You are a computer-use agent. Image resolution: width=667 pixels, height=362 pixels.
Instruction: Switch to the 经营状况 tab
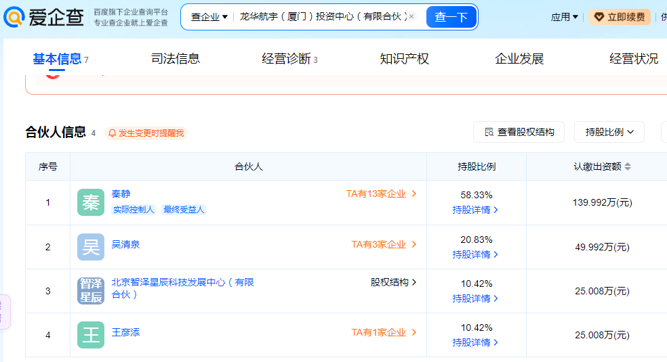634,59
